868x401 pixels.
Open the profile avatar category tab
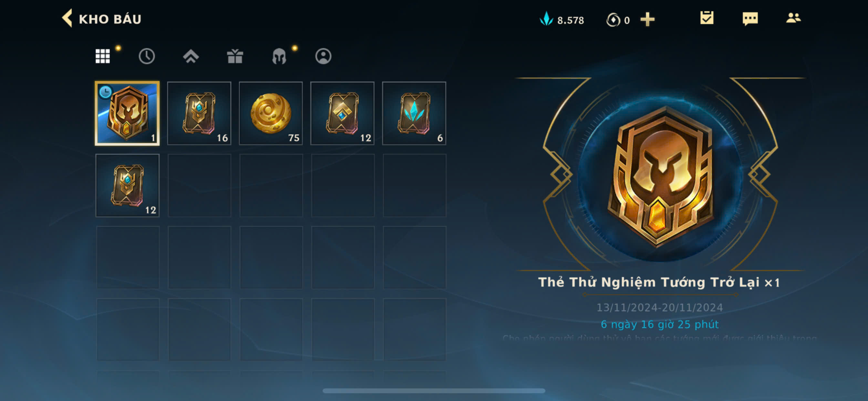coord(324,56)
